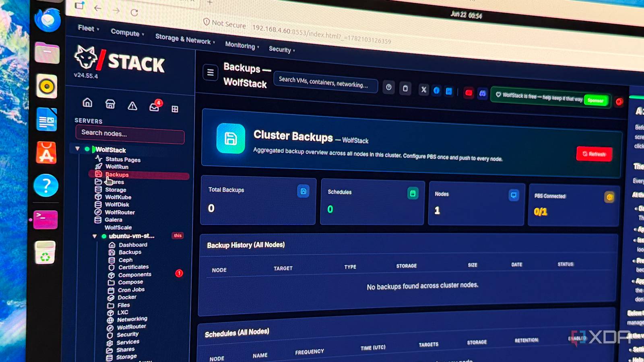Open the Files manager from the dock
The width and height of the screenshot is (644, 362).
[47, 53]
